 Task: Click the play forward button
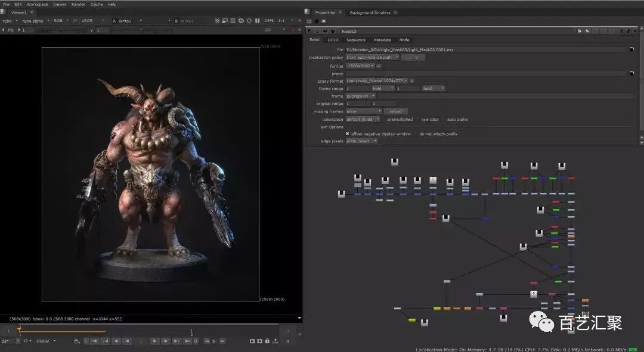point(155,341)
